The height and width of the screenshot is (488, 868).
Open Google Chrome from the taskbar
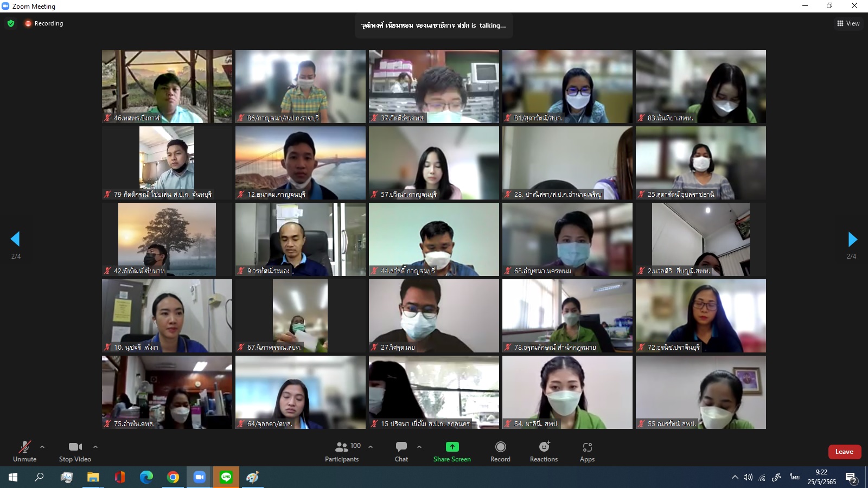(x=173, y=477)
